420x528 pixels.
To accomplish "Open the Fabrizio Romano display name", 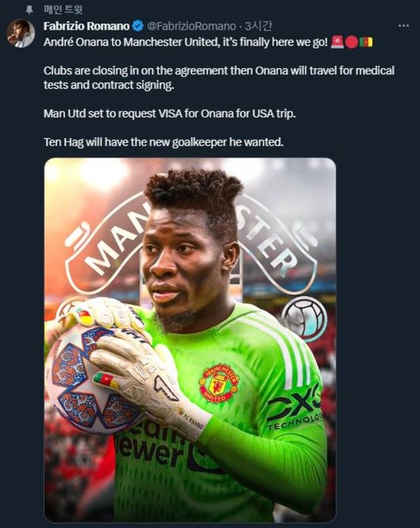I will (x=87, y=26).
